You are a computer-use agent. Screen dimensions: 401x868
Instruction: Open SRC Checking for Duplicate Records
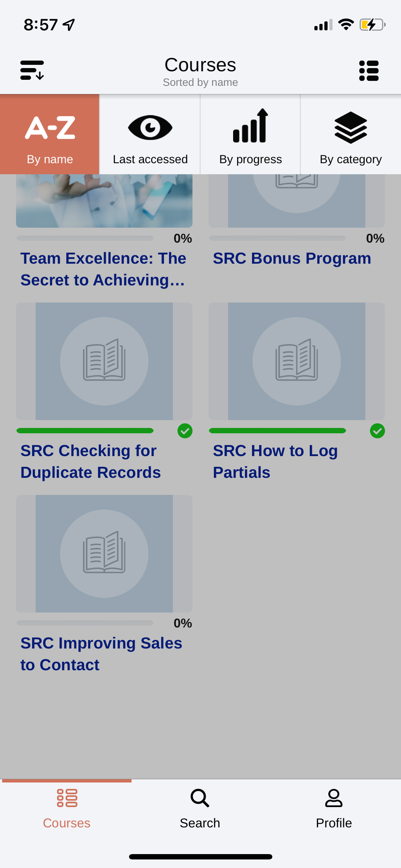tap(91, 461)
